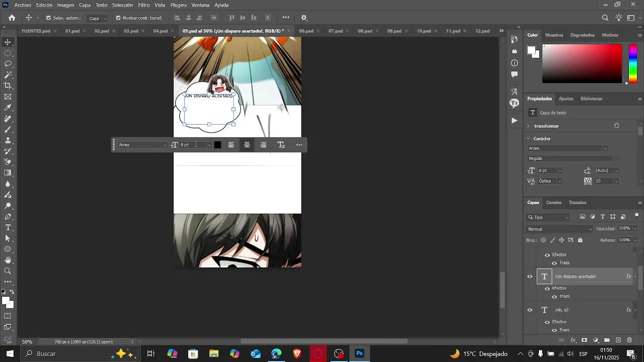Hide the ¡Un disparo acertado! layer
Viewport: 644px width, 362px height.
530,277
